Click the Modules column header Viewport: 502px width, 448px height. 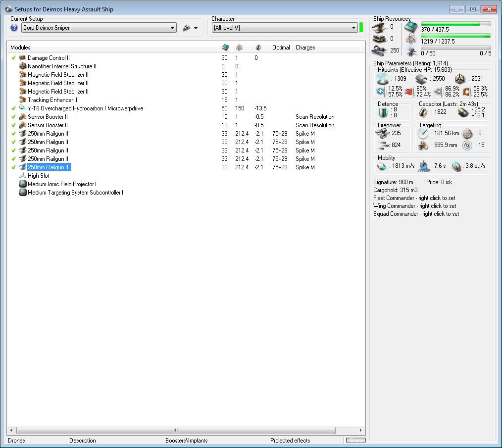coord(112,48)
